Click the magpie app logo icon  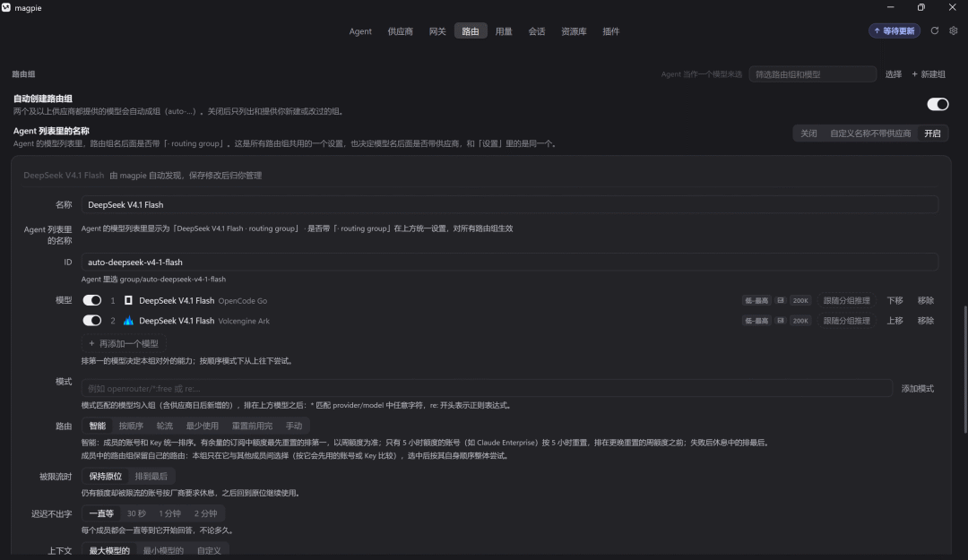pyautogui.click(x=6, y=7)
